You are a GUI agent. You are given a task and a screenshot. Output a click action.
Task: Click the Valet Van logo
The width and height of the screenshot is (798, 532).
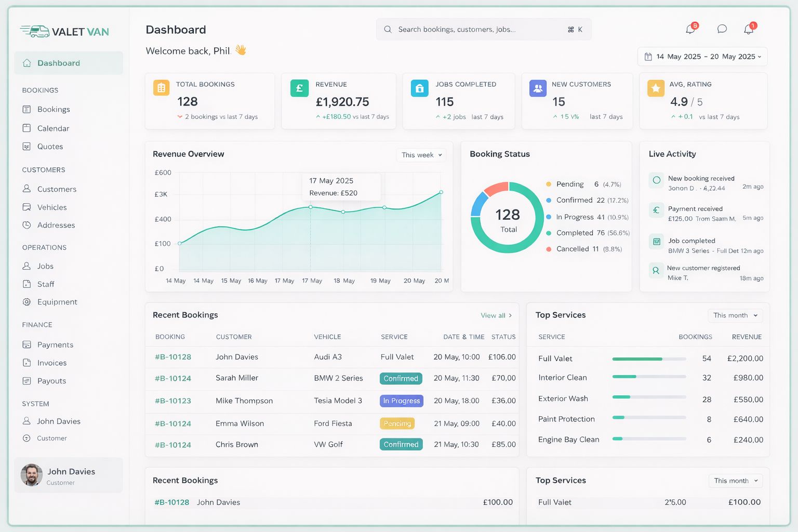[x=64, y=32]
